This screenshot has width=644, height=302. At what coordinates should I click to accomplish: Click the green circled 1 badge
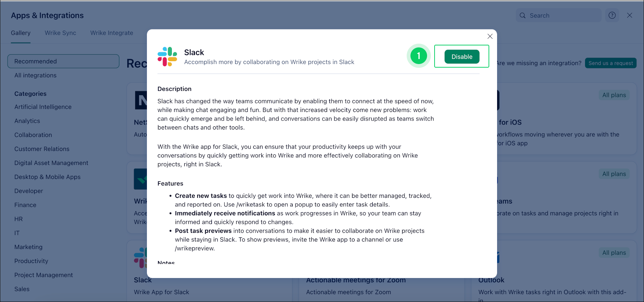point(418,56)
